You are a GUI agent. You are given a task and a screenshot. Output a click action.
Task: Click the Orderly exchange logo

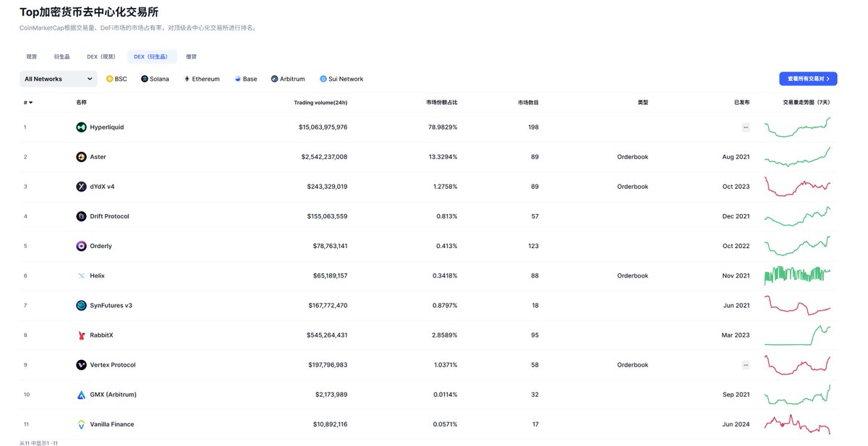click(x=81, y=246)
